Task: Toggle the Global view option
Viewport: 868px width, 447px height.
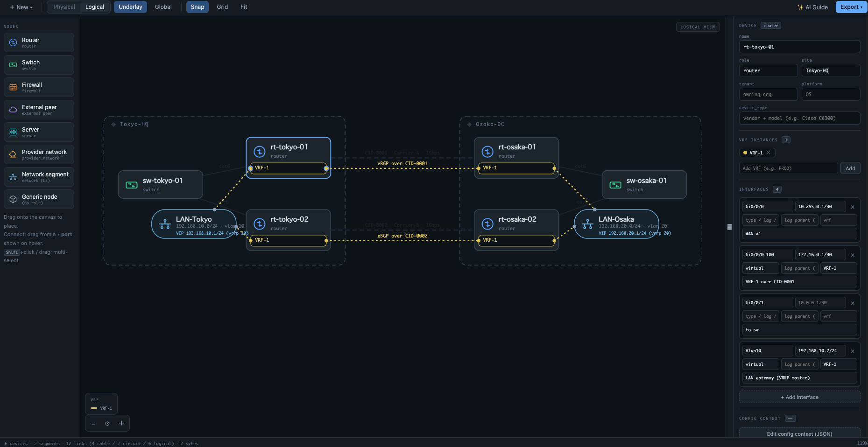Action: [163, 7]
